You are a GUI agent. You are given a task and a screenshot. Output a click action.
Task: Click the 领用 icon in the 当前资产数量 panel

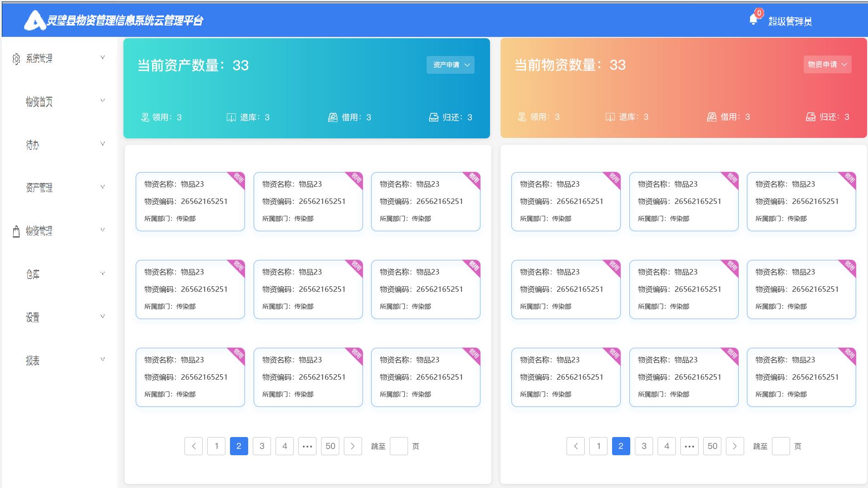[145, 117]
